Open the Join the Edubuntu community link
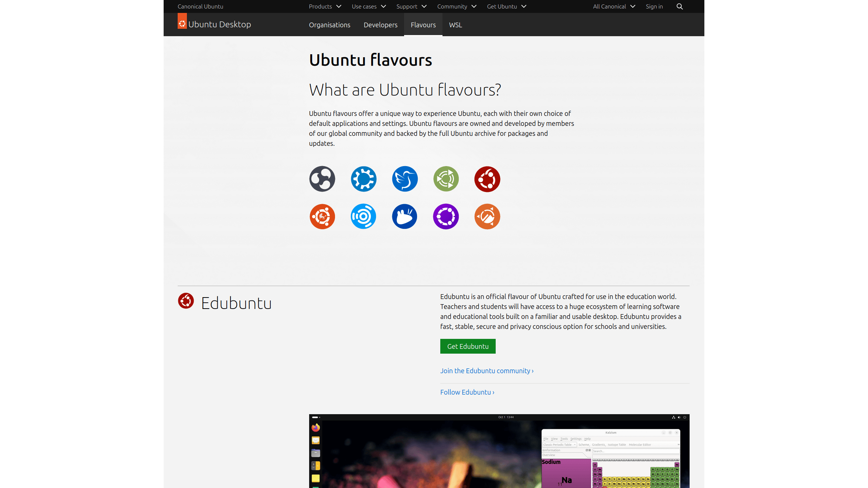 (486, 371)
